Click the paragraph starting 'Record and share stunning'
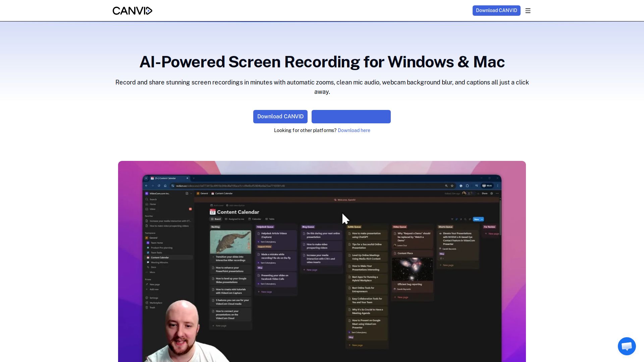Screen dimensions: 644x362 click(x=322, y=87)
